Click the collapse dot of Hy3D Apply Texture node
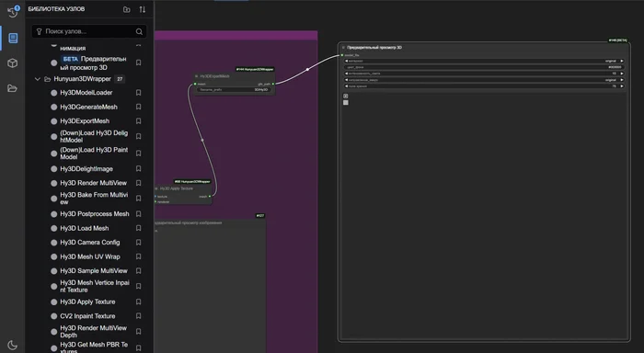The width and height of the screenshot is (644, 353). coord(156,188)
